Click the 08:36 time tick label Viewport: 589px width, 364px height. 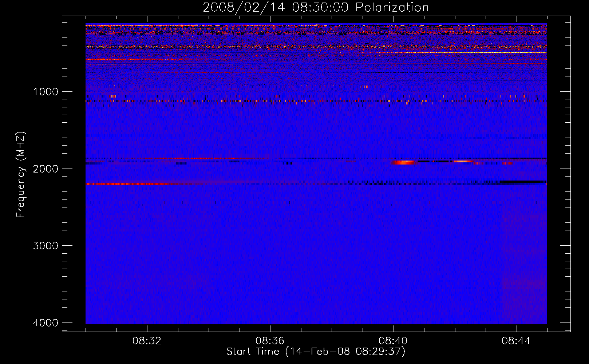pyautogui.click(x=270, y=341)
